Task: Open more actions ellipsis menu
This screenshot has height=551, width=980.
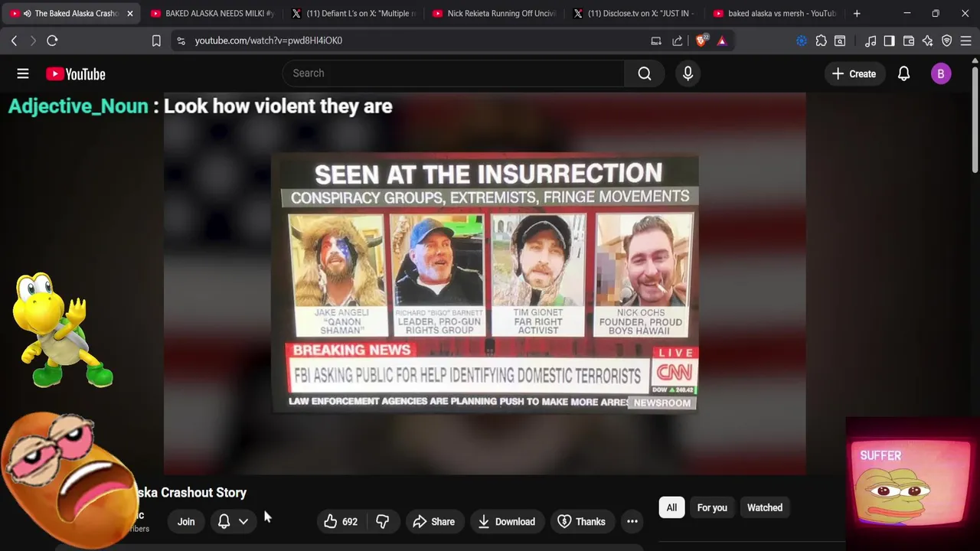Action: coord(632,522)
